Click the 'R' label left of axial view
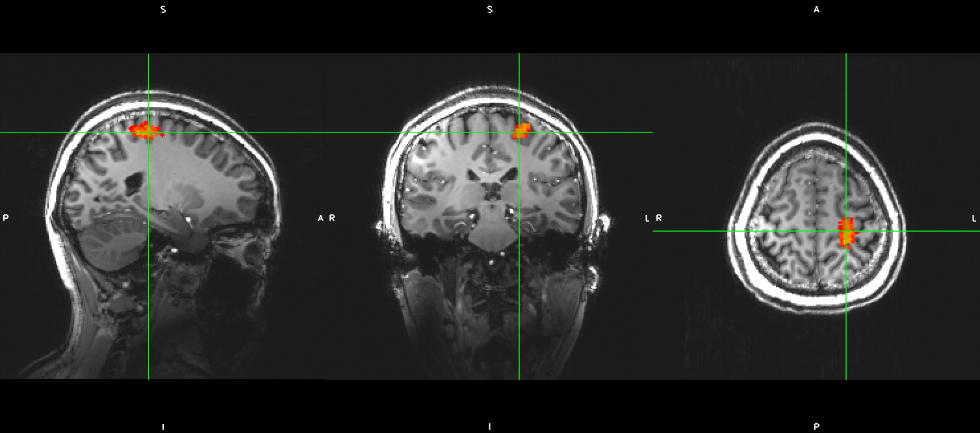 point(659,218)
